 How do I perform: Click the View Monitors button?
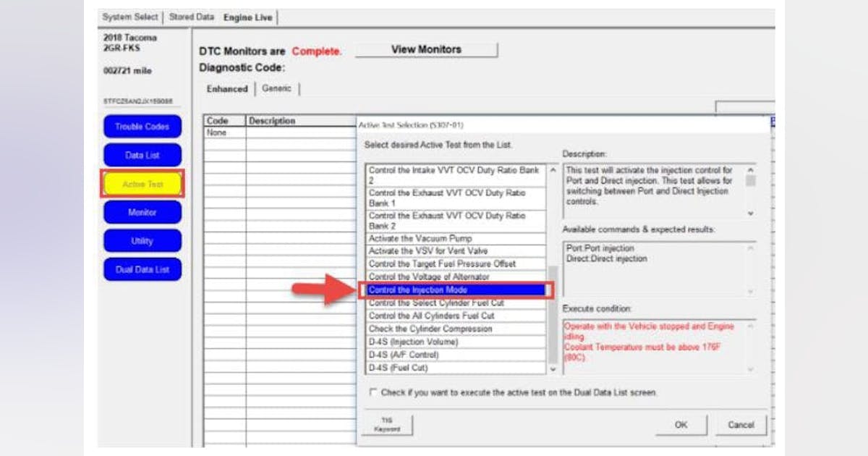point(426,49)
